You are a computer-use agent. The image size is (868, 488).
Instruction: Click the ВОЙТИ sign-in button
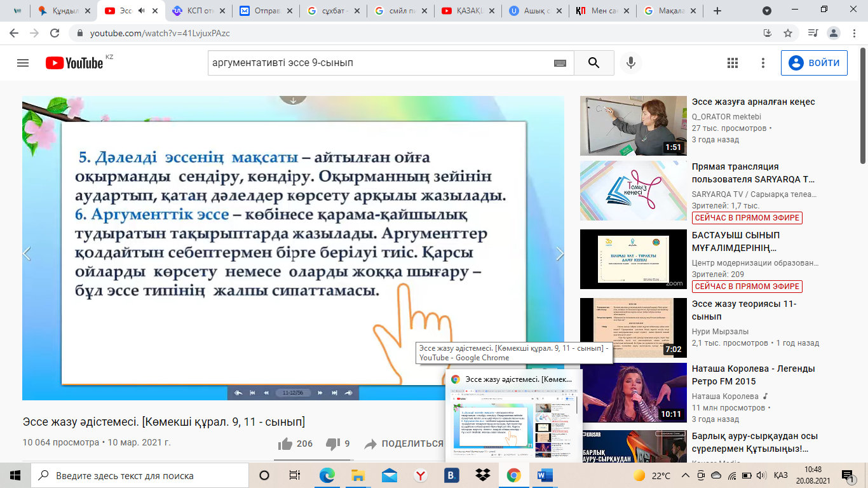pyautogui.click(x=814, y=63)
